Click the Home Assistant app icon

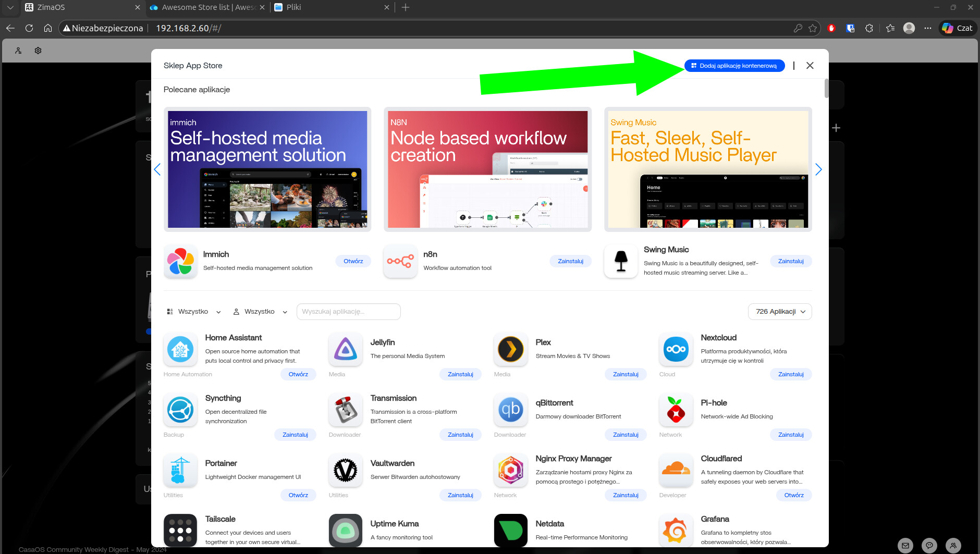(180, 349)
